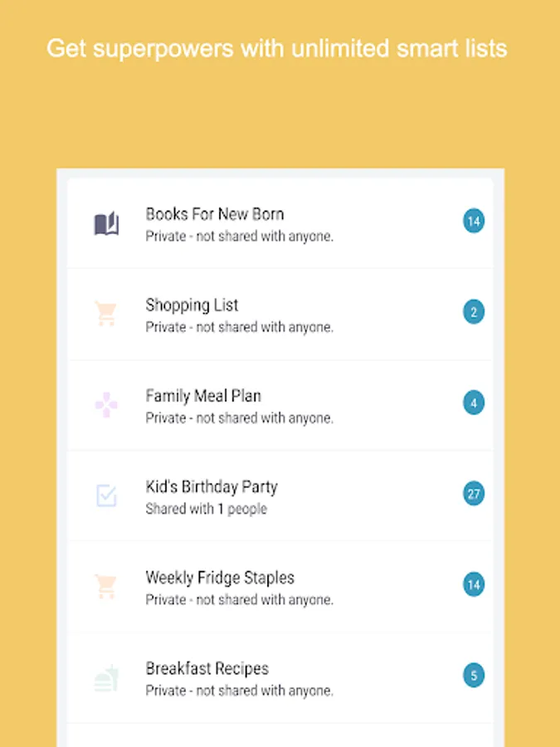This screenshot has height=747, width=560.
Task: Click the book icon for Books For New Born
Action: [x=106, y=223]
